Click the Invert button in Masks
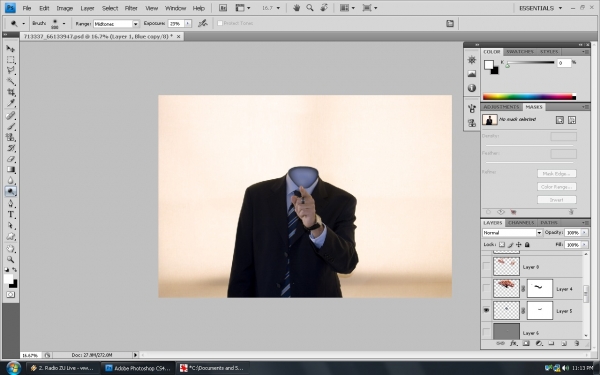The height and width of the screenshot is (375, 600). [x=556, y=200]
